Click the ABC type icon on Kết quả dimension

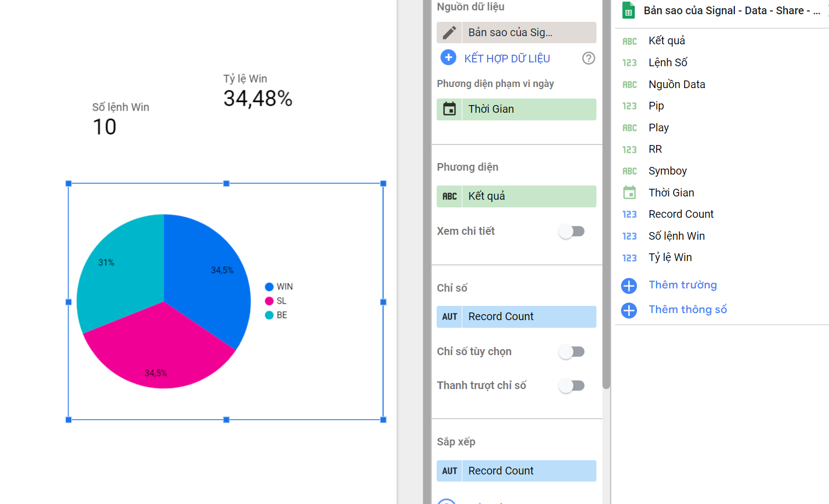[x=449, y=196]
